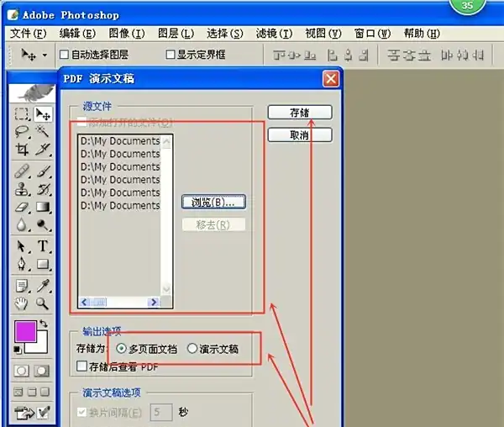This screenshot has width=504, height=427.
Task: Select the Rectangle shape tool
Action: [43, 264]
